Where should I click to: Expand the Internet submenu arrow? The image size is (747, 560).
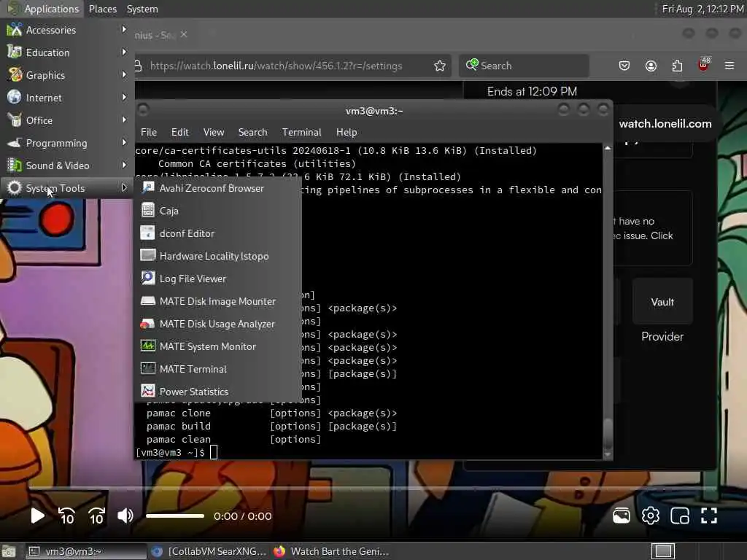124,97
